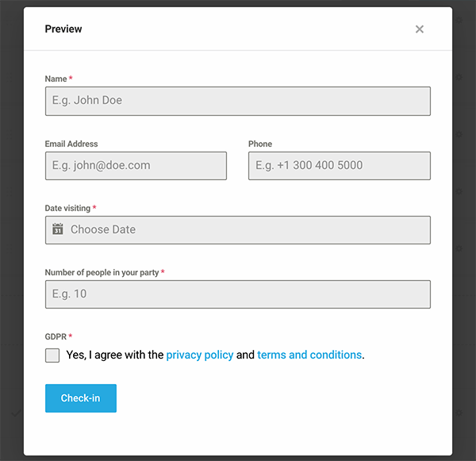The height and width of the screenshot is (461, 476).
Task: Click the "Phone" label text
Action: (x=260, y=144)
